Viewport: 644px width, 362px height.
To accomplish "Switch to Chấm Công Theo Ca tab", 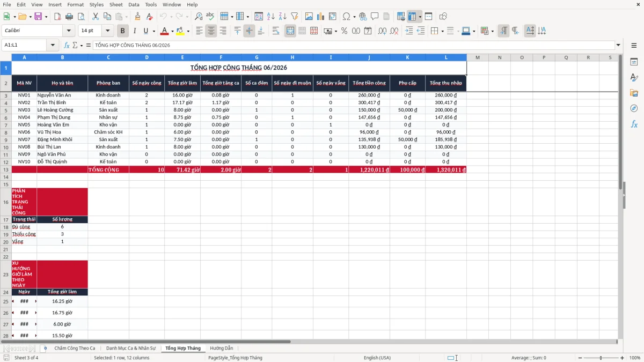I will 75,348.
